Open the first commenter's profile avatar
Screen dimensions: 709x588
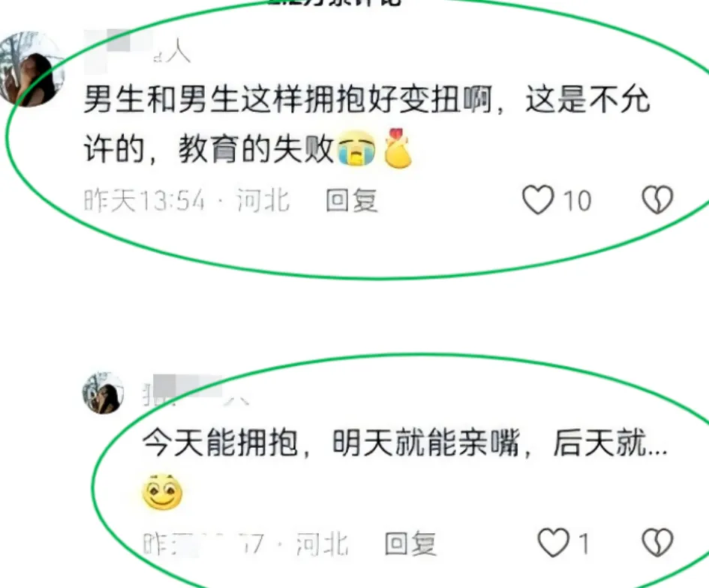(x=31, y=69)
